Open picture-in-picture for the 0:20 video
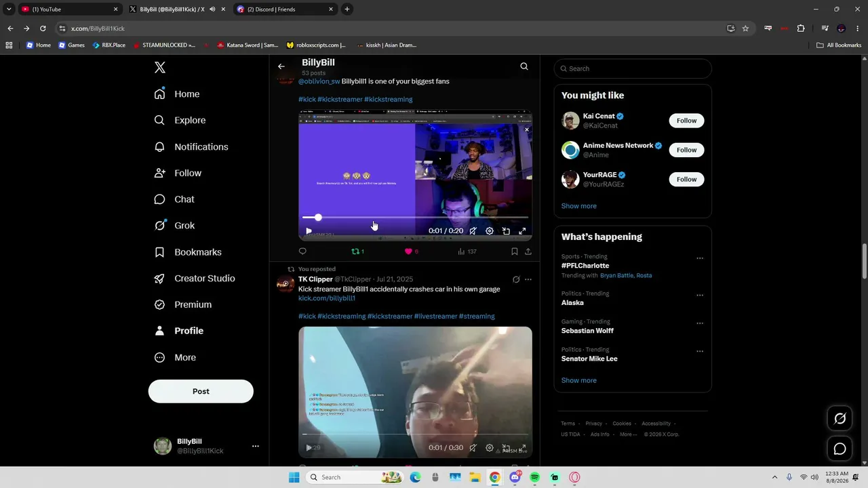Image resolution: width=868 pixels, height=488 pixels. pos(506,231)
